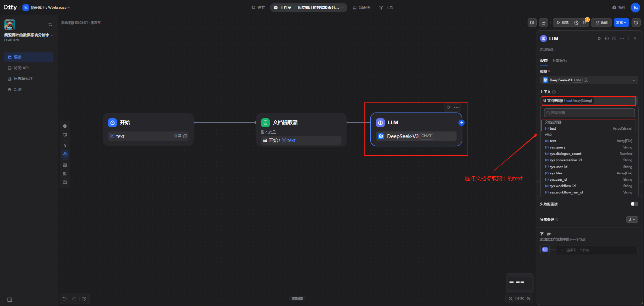Click the 预览 (Preview) button
Screen dimensions: 644x306
[x=562, y=23]
